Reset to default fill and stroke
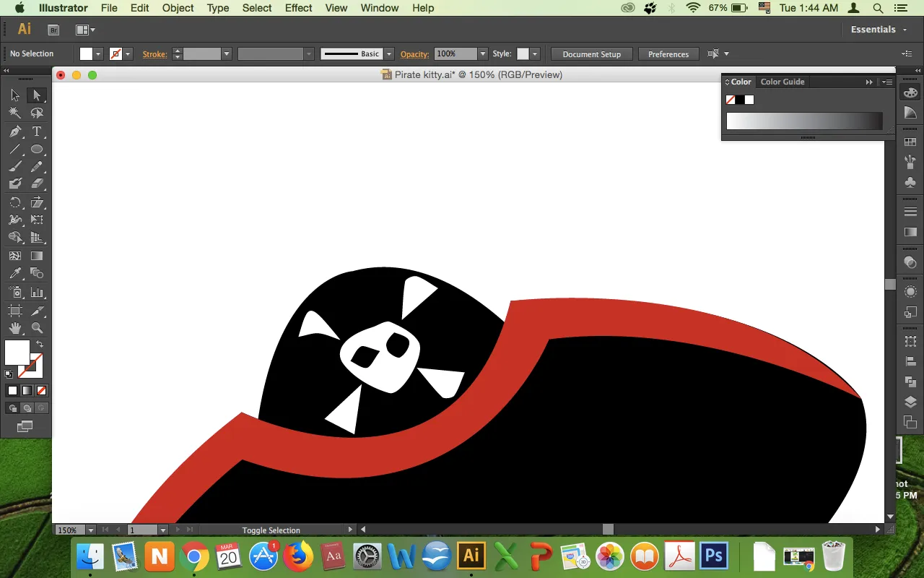924x578 pixels. pos(9,374)
